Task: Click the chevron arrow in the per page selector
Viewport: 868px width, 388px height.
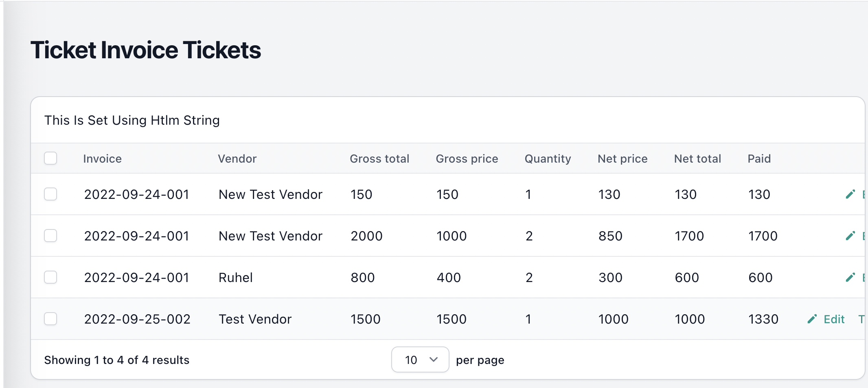Action: point(434,359)
